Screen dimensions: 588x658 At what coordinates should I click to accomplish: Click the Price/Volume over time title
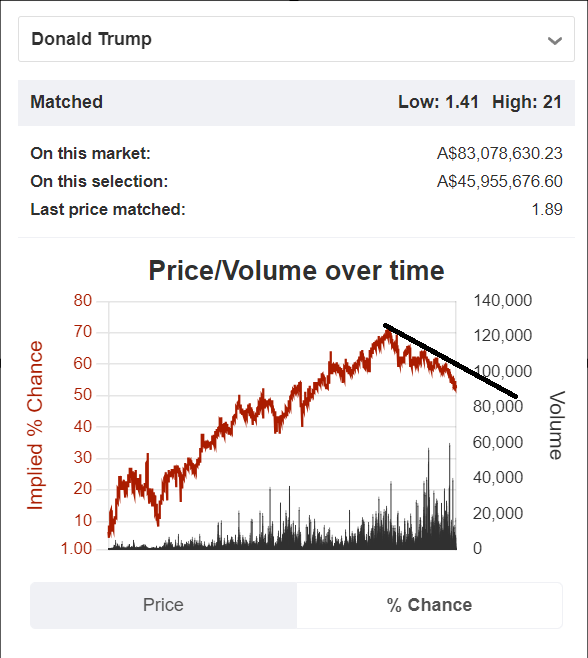(x=296, y=271)
